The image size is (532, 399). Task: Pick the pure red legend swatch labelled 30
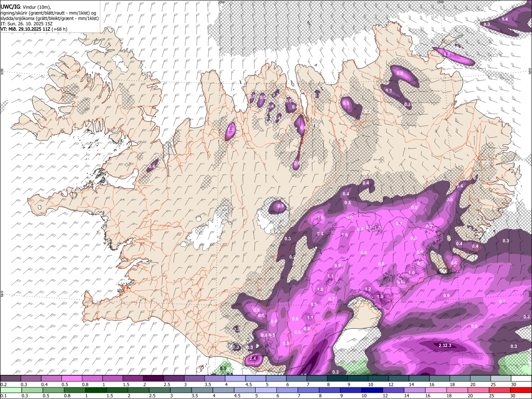pyautogui.click(x=521, y=390)
